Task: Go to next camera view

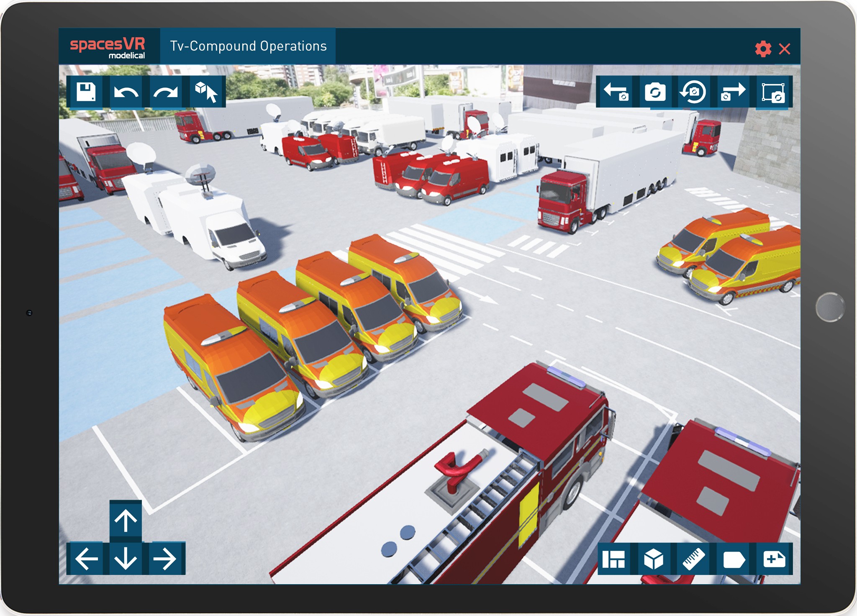Action: point(733,92)
